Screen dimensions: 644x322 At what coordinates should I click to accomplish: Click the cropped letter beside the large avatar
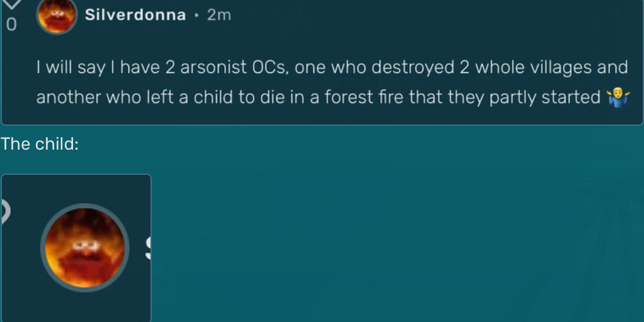(x=148, y=247)
